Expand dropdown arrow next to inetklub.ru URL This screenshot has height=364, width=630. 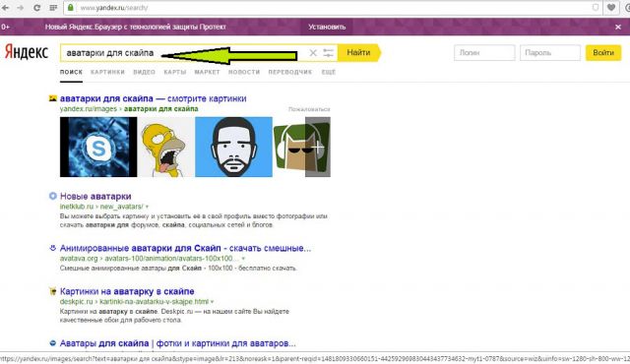[x=147, y=207]
